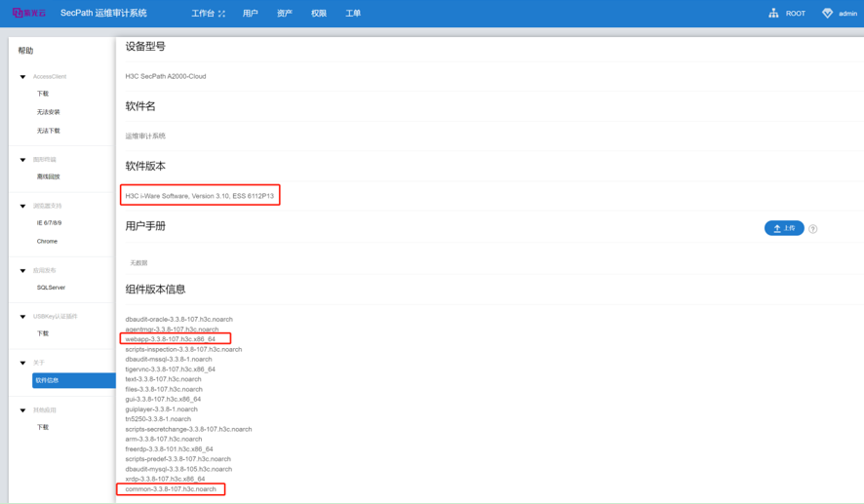864x504 pixels.
Task: Click SecPath 运维审计系统 title
Action: 103,13
